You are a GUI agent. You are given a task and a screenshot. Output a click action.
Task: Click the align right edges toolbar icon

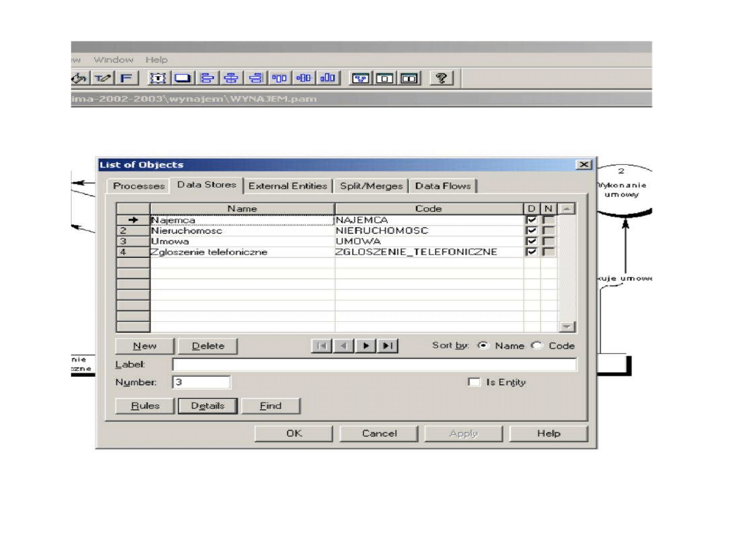point(255,78)
